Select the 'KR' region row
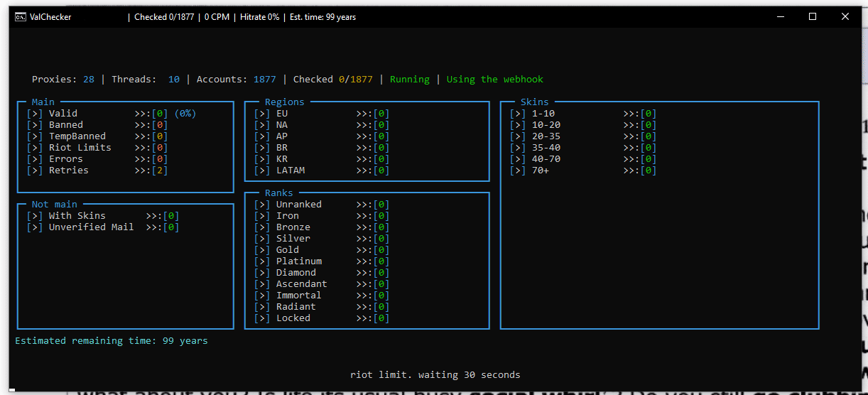The height and width of the screenshot is (395, 868). pos(322,159)
